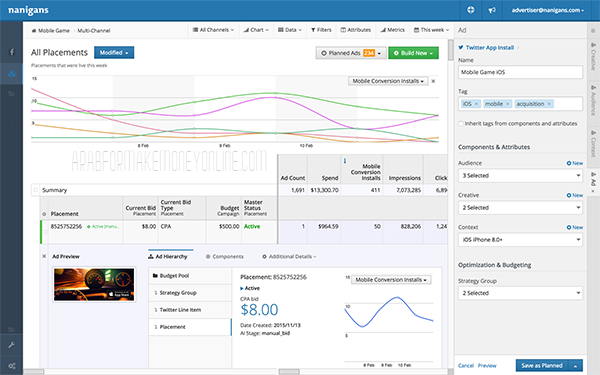The height and width of the screenshot is (375, 600).
Task: Click the Twitter App Install link
Action: click(x=489, y=47)
